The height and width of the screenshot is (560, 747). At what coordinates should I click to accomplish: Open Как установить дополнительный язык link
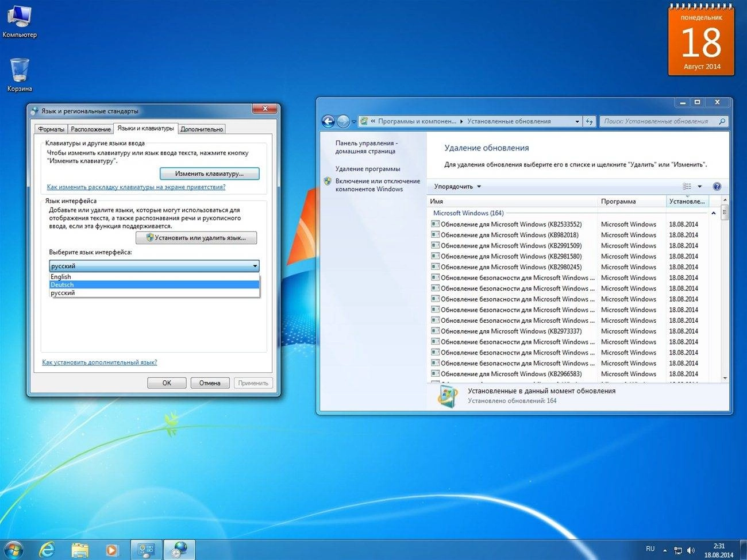pos(99,362)
